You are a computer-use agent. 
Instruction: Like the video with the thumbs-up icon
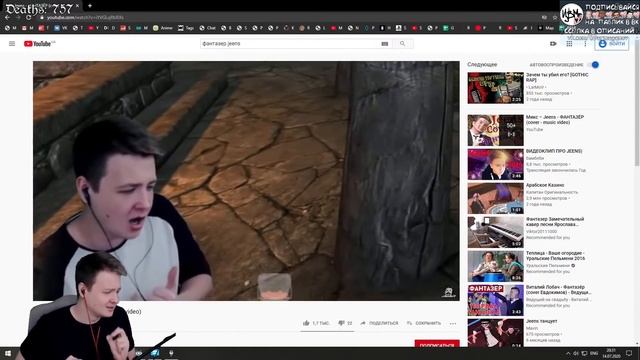[x=306, y=323]
